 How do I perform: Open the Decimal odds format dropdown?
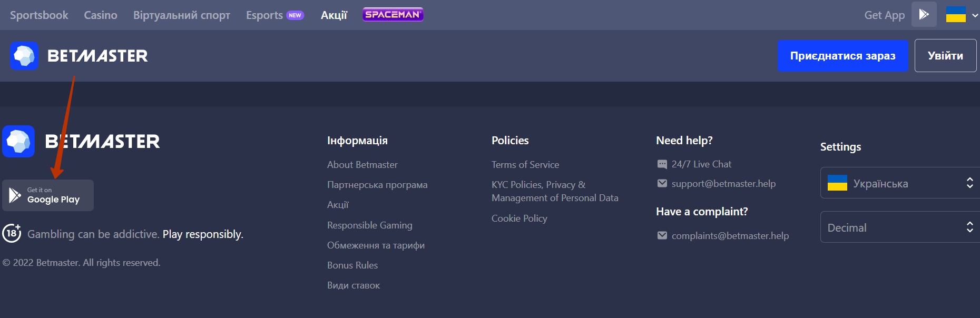click(900, 227)
